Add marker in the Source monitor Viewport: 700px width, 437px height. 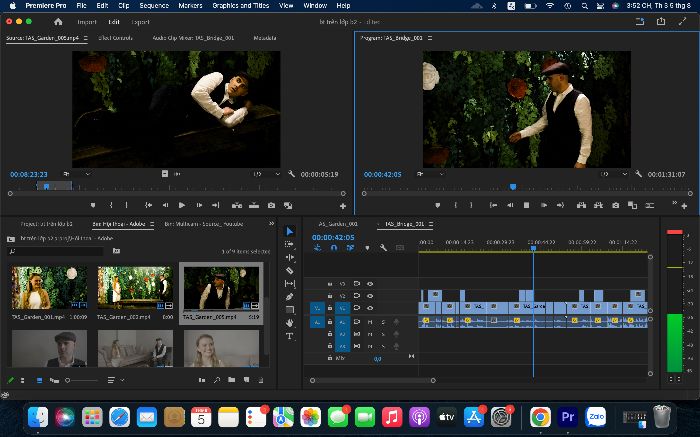[x=93, y=205]
